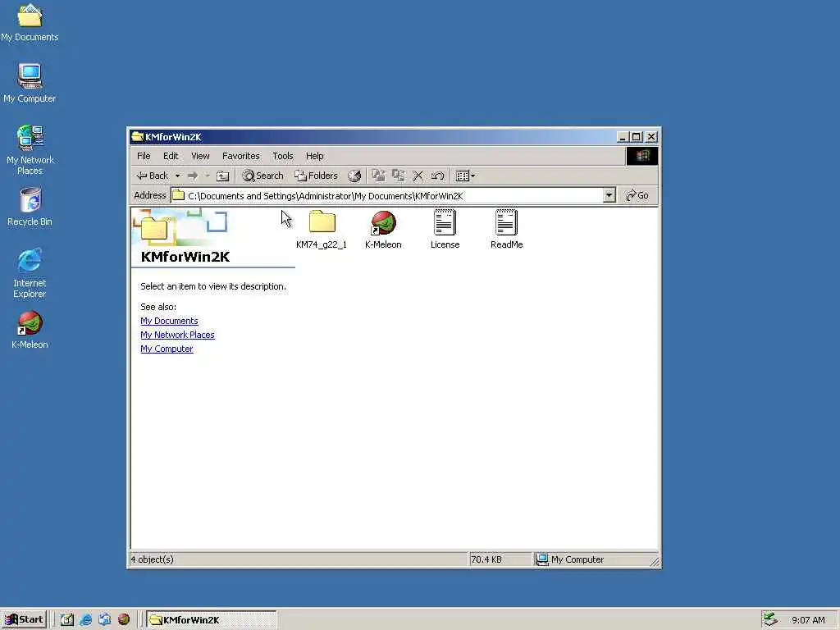Image resolution: width=840 pixels, height=630 pixels.
Task: Follow the My Documents link in side pane
Action: [169, 321]
